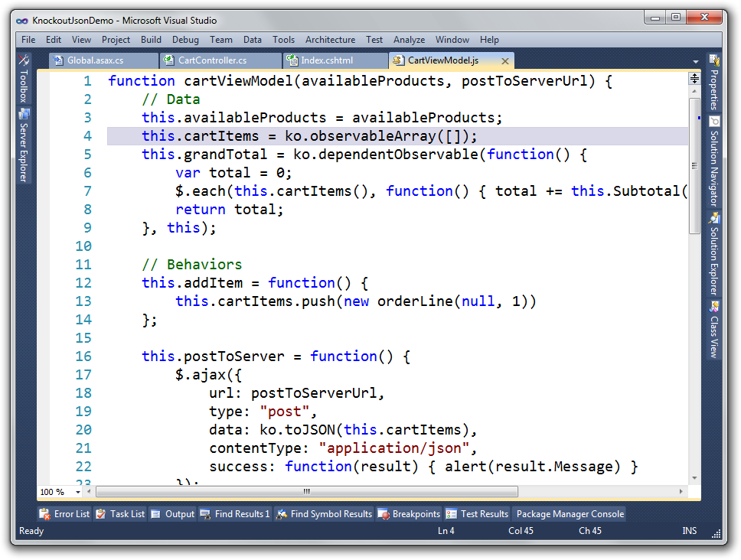The height and width of the screenshot is (560, 741).
Task: Click the 'Ln 4' status bar entry
Action: [x=446, y=531]
